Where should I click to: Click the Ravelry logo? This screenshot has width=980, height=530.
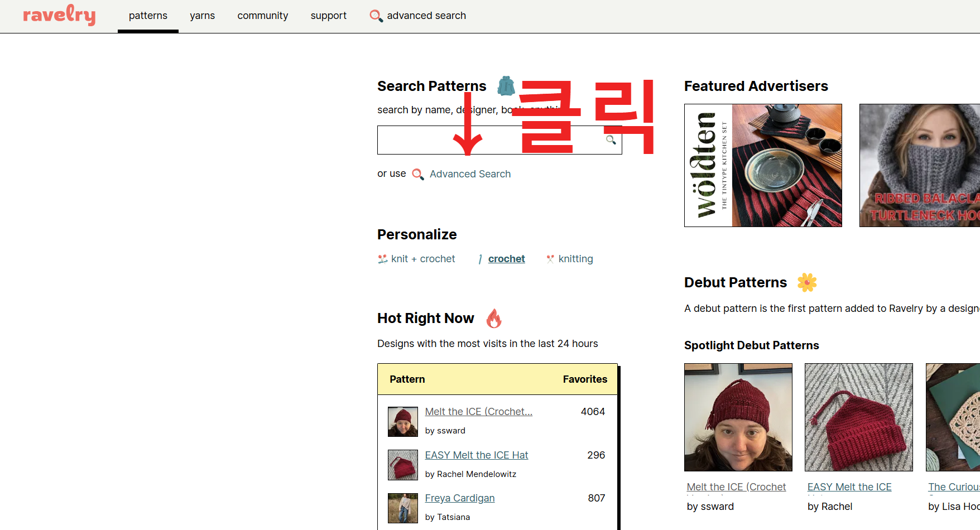coord(59,15)
